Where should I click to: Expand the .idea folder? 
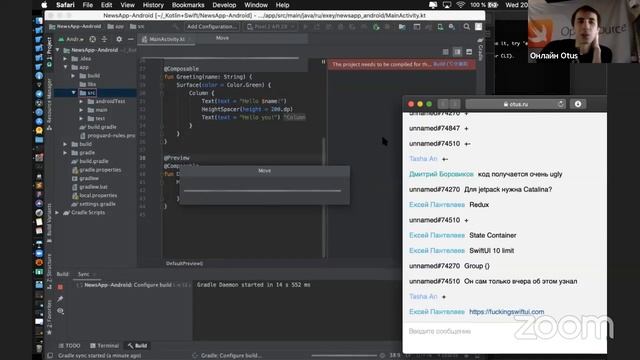click(65, 59)
